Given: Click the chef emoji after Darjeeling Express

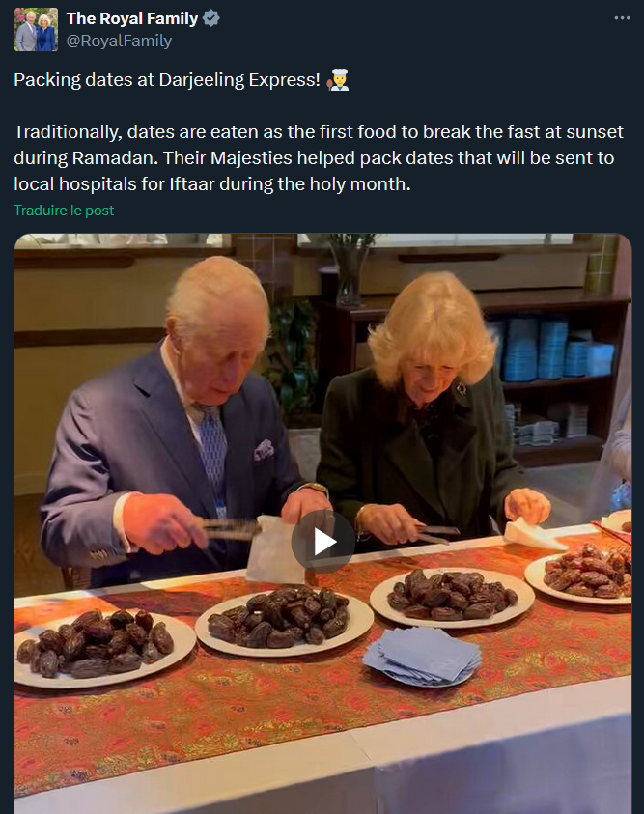Looking at the screenshot, I should 338,80.
